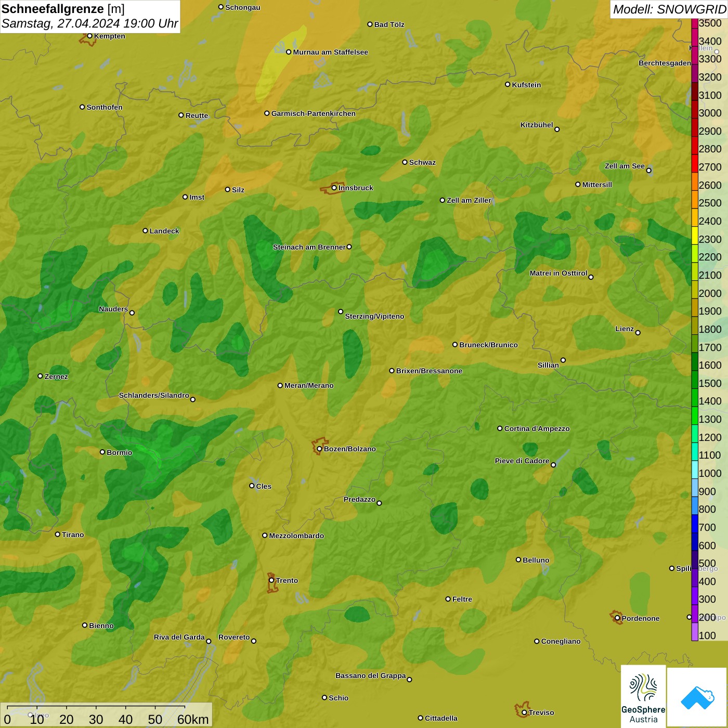Click the 'Pieve di Cadore' label
Screen dimensions: 728x728
pos(522,461)
